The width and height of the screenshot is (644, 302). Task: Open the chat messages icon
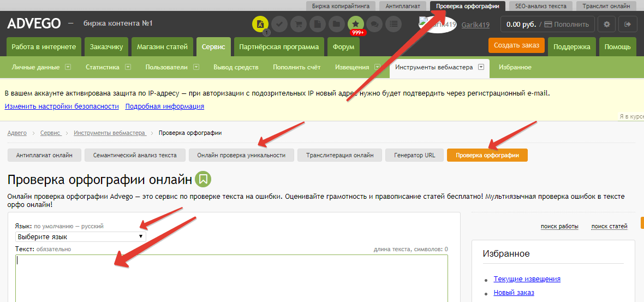pos(374,24)
